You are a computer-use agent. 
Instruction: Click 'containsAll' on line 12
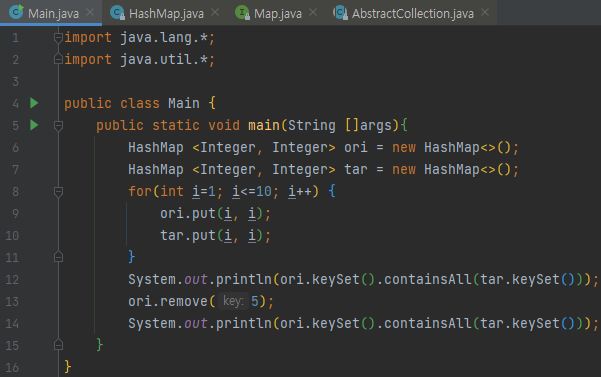tap(427, 279)
